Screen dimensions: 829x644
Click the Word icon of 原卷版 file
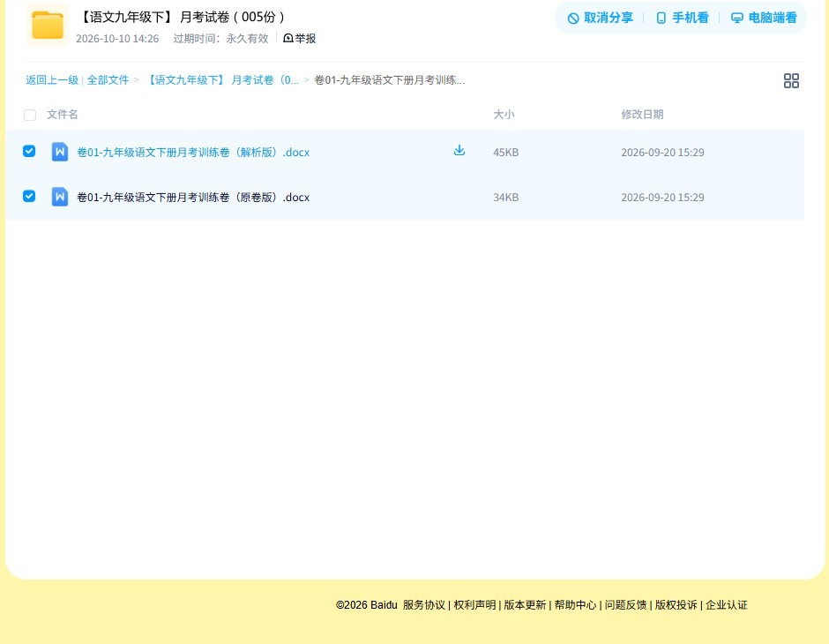(60, 197)
